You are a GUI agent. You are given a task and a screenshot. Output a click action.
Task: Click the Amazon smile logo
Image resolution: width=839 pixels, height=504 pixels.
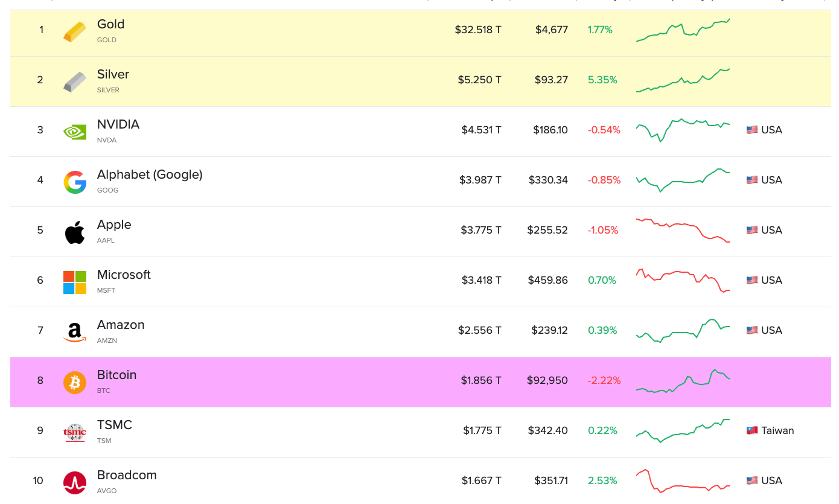click(74, 331)
